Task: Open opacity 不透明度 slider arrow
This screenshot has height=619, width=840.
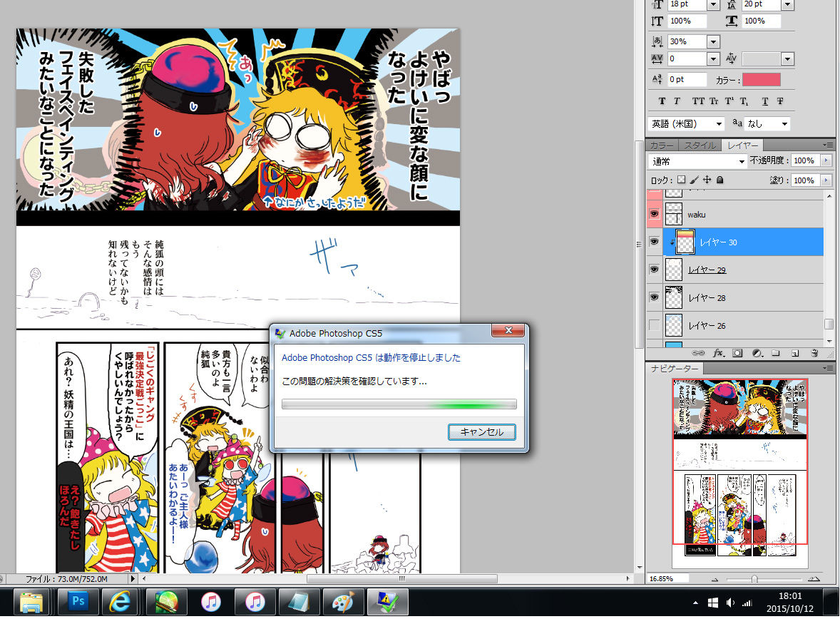Action: (826, 160)
